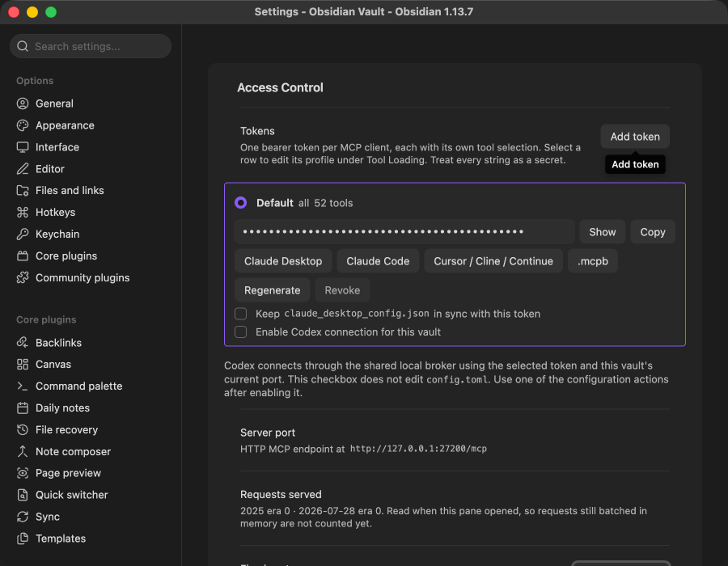Copy the Default token
This screenshot has height=566, width=728.
click(x=652, y=232)
